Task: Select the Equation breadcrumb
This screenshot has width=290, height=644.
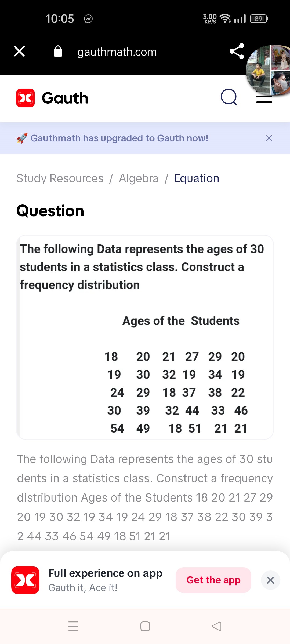Action: coord(197,178)
